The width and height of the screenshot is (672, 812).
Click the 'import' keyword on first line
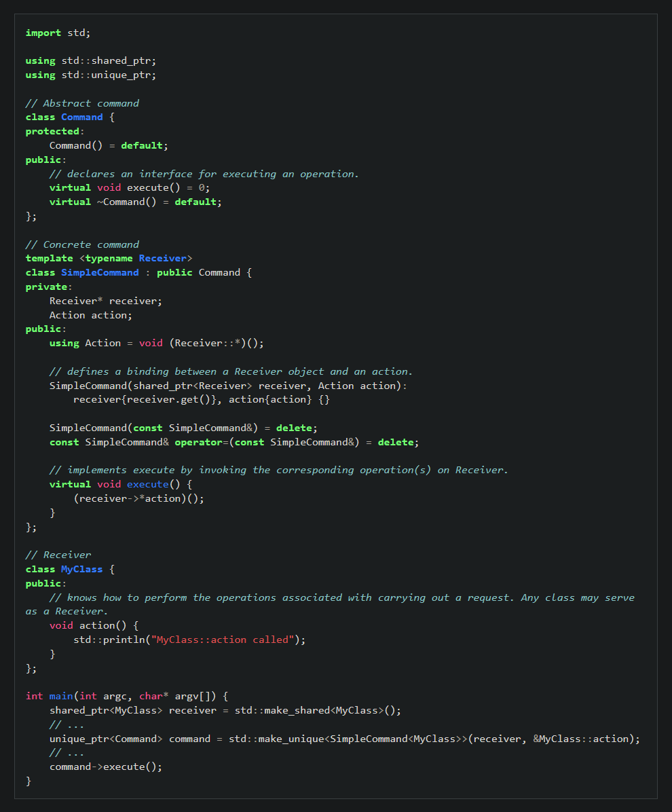pyautogui.click(x=43, y=33)
